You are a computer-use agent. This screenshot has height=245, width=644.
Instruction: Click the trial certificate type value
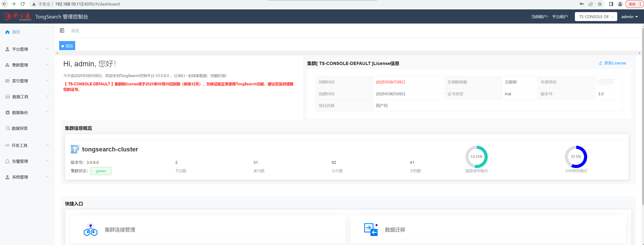508,94
